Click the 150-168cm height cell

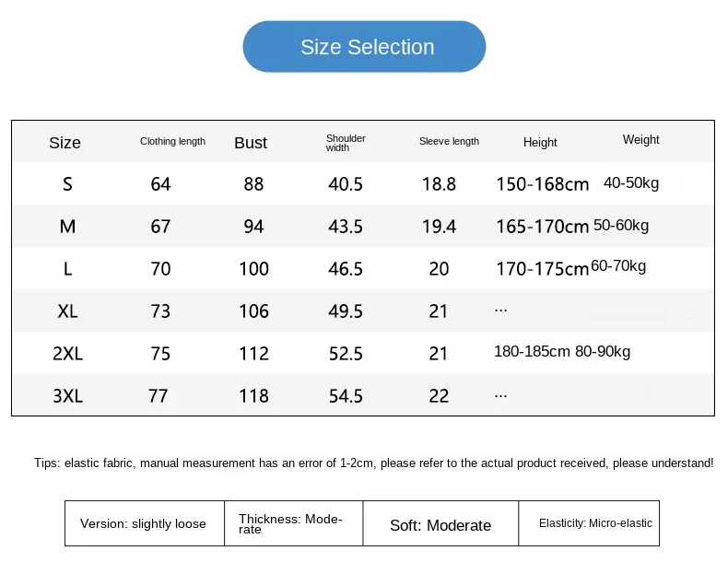coord(542,184)
